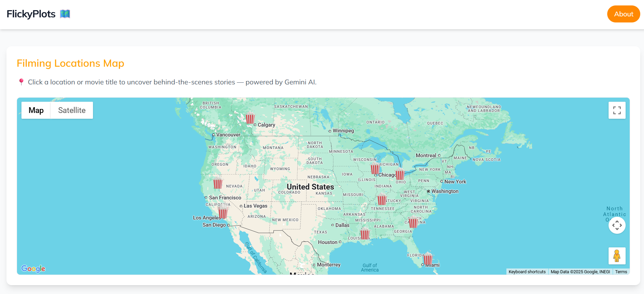Select the popcorn marker in Wisconsin
Image resolution: width=644 pixels, height=294 pixels.
tap(375, 168)
